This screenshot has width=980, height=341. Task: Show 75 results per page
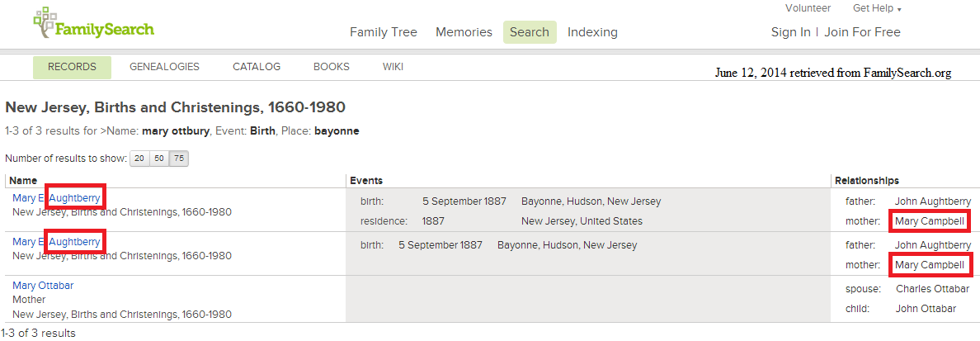179,159
